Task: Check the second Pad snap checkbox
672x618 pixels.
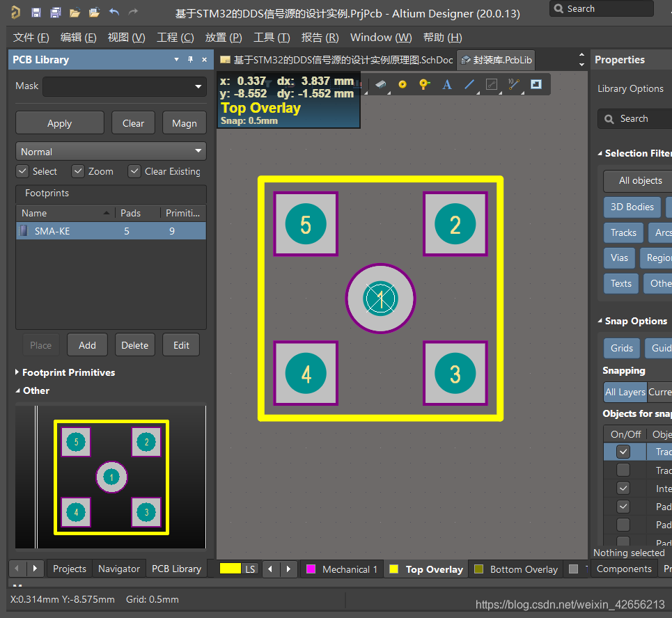Action: click(623, 525)
